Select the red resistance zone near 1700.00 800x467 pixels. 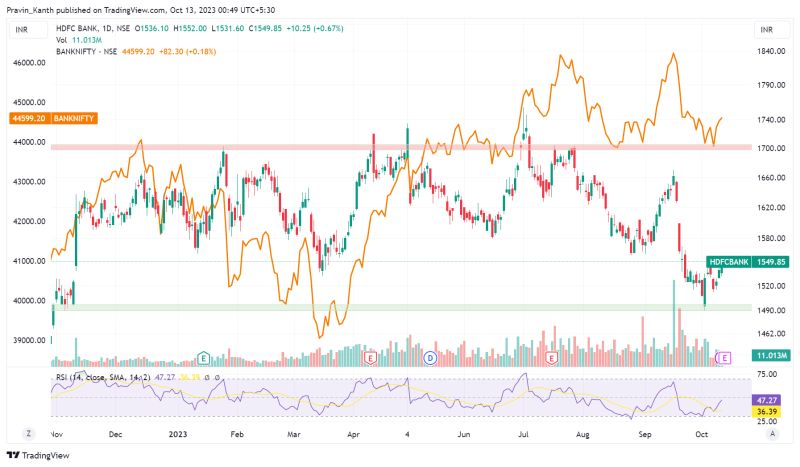pyautogui.click(x=401, y=147)
